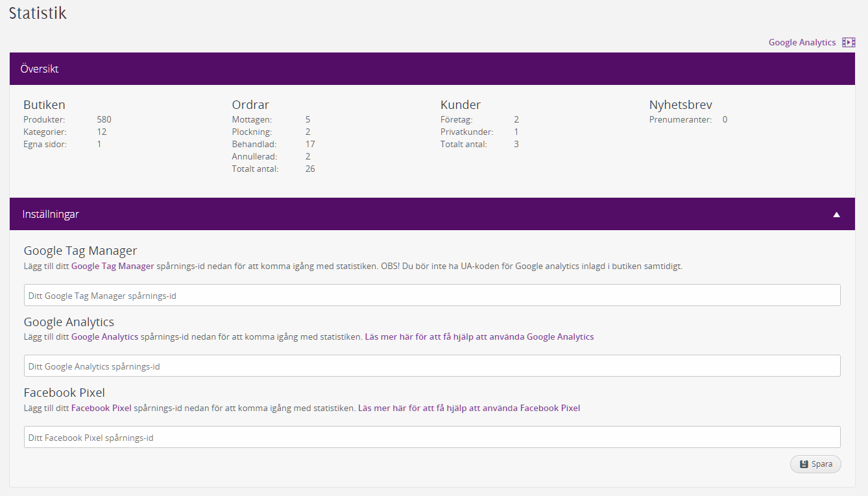Open the Google Analytics link at top right

click(x=802, y=42)
